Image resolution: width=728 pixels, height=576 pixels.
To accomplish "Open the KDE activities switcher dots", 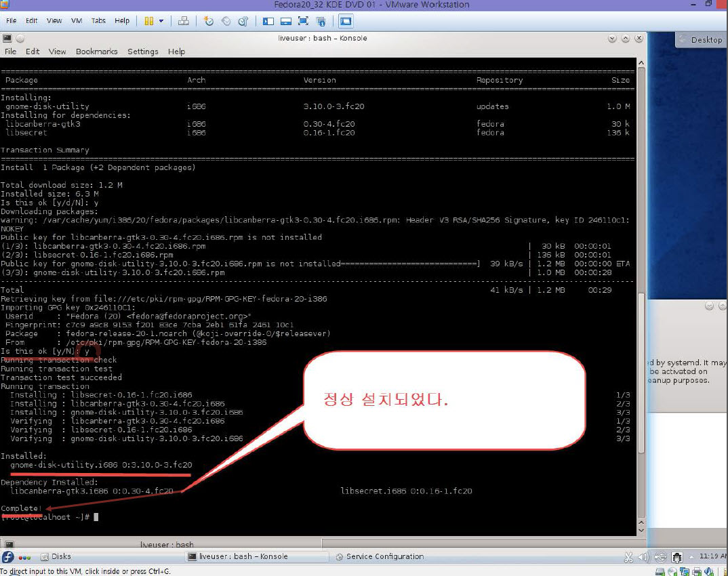I will [x=24, y=558].
